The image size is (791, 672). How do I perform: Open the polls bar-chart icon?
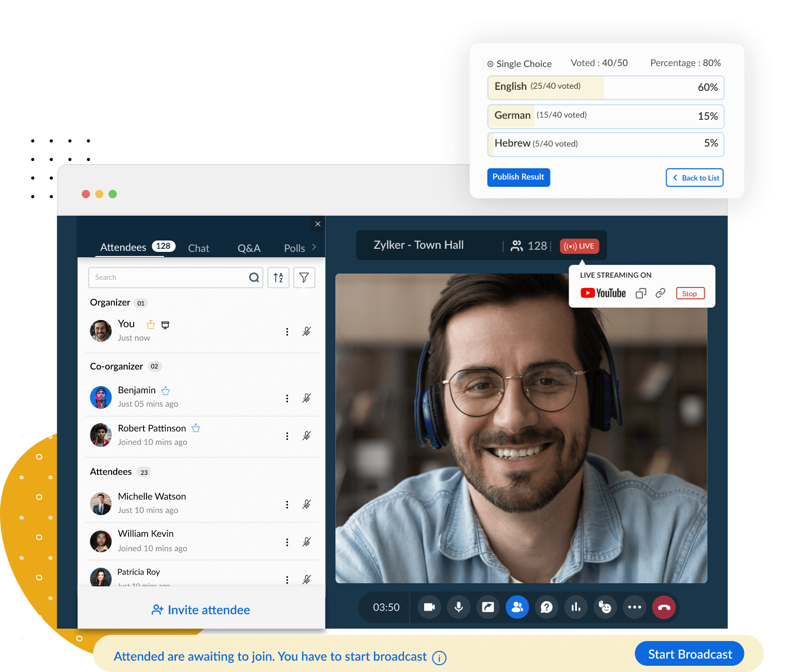click(576, 607)
